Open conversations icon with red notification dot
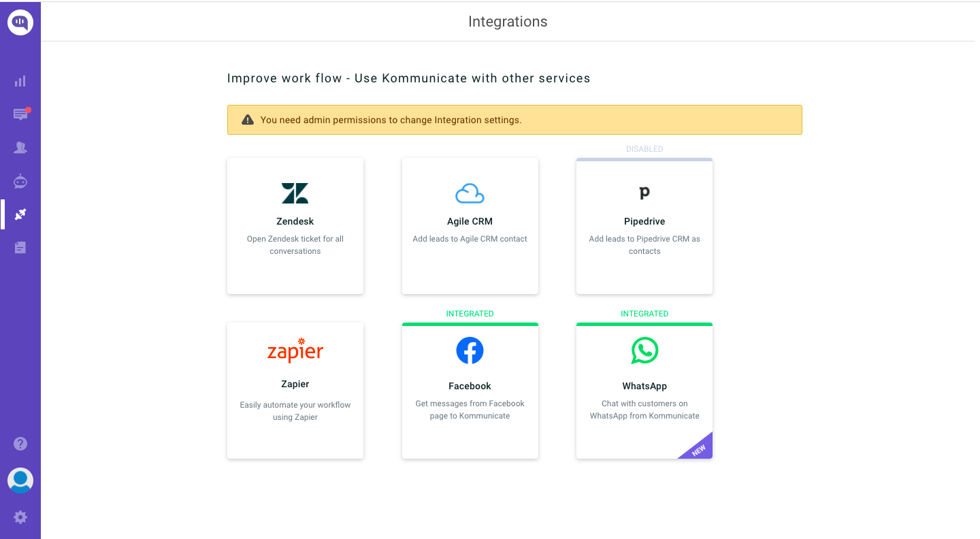The height and width of the screenshot is (539, 980). click(x=20, y=114)
